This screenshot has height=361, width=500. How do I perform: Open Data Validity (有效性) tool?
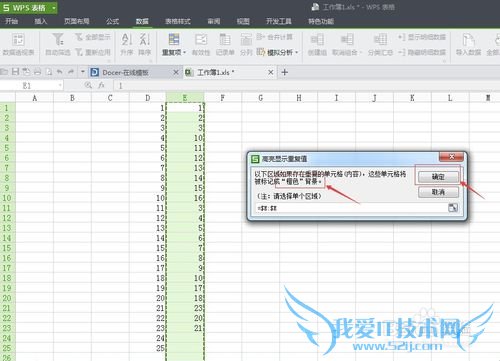(x=201, y=44)
